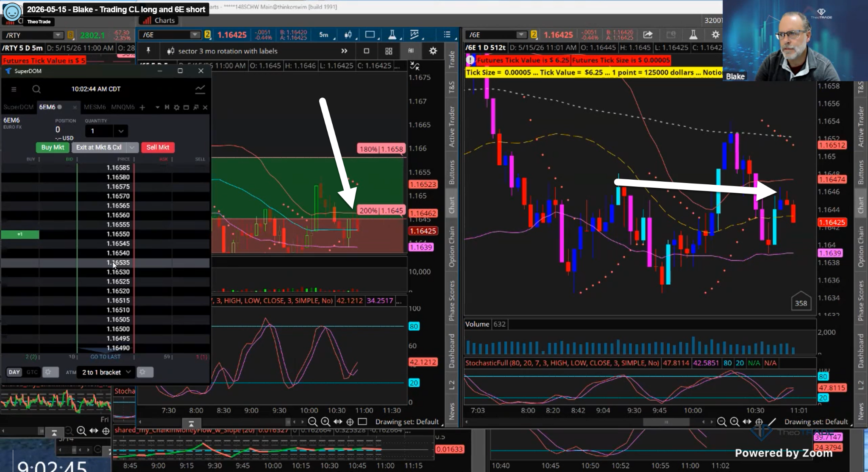Open Drawing set: Default menu under middle chart
This screenshot has height=472, width=868.
[x=408, y=422]
